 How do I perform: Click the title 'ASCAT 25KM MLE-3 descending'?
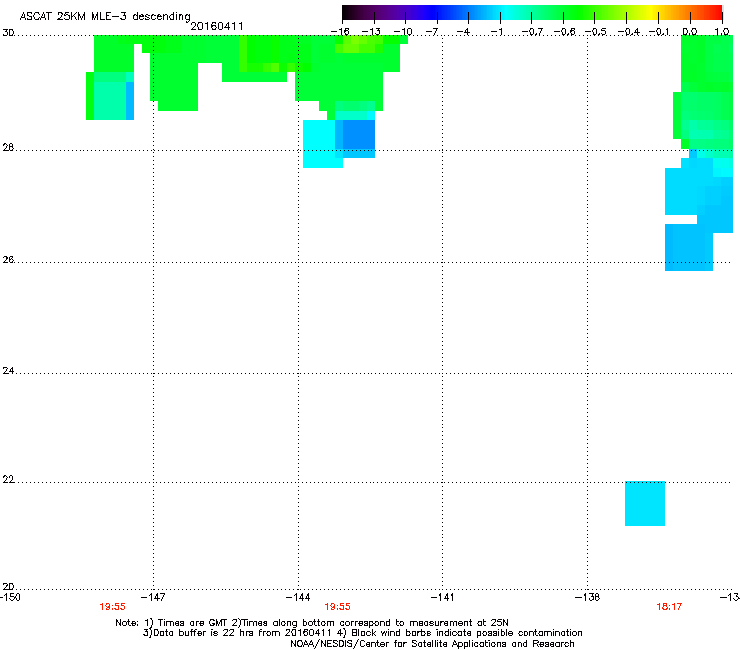105,16
